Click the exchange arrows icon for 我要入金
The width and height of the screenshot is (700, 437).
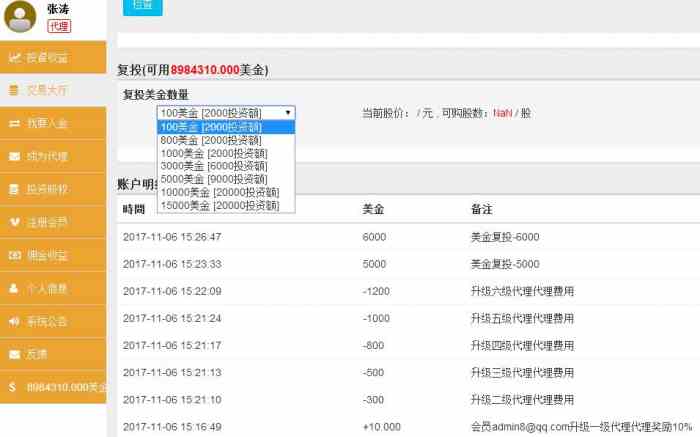(x=14, y=123)
